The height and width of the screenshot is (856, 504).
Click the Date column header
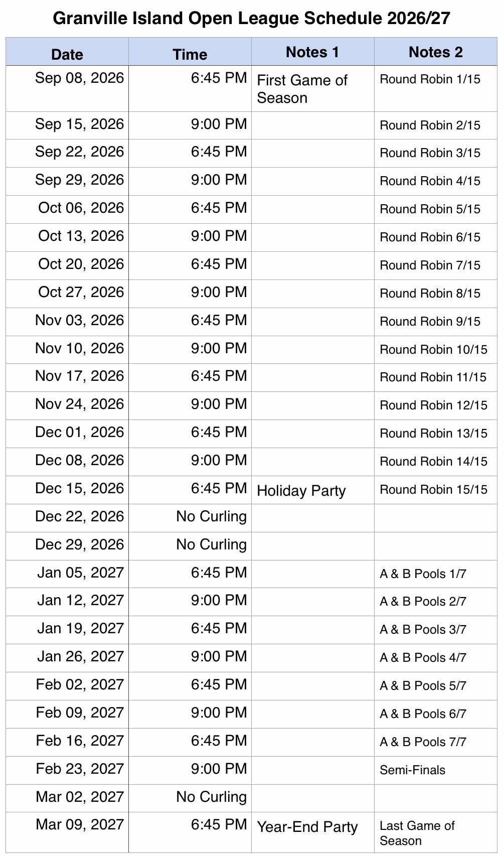tap(67, 52)
